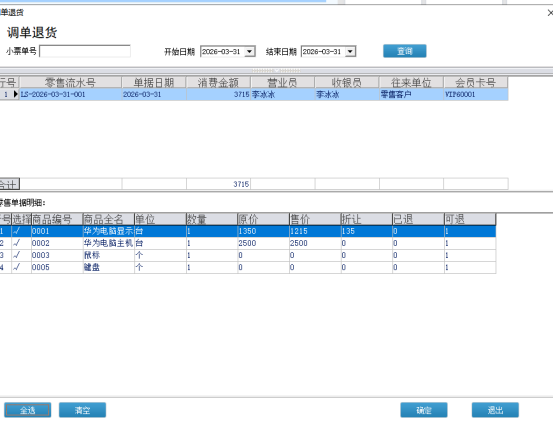
Task: Open the 开始日期 date dropdown arrow
Action: (250, 52)
